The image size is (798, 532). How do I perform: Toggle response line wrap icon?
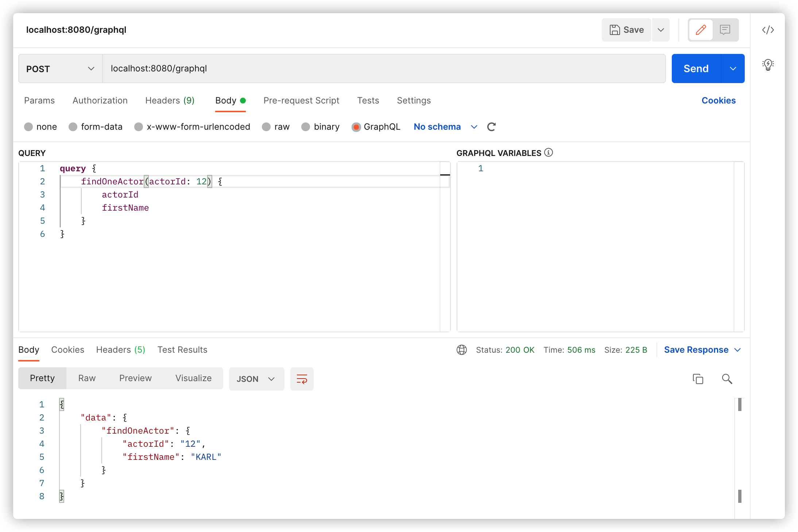tap(302, 379)
